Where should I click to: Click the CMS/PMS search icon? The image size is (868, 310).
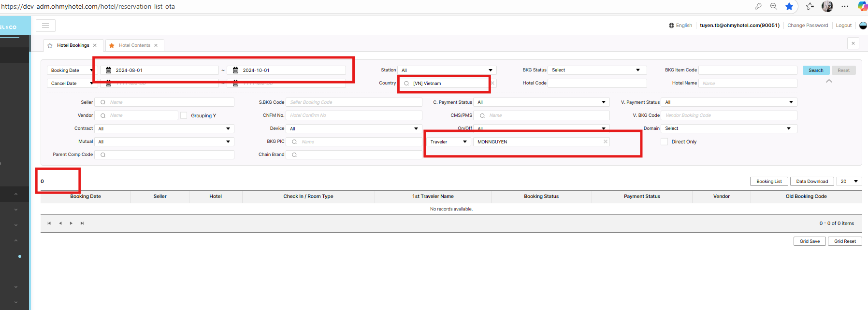coord(482,115)
